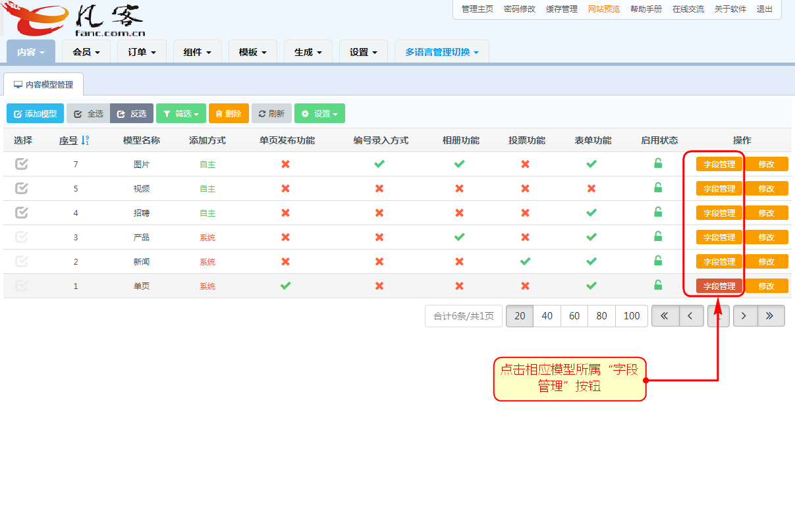Click the unlock status icon in 新闻 row

point(657,261)
